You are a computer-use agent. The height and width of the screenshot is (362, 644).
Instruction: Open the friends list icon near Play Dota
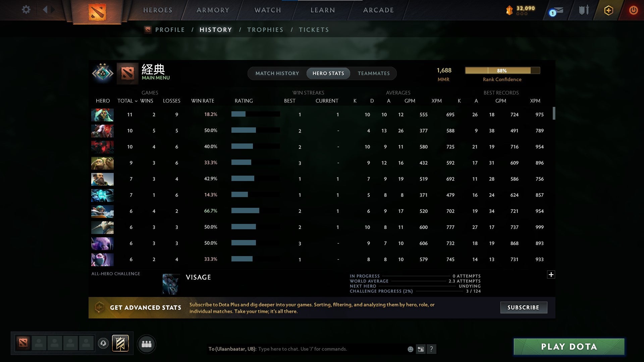(x=147, y=344)
